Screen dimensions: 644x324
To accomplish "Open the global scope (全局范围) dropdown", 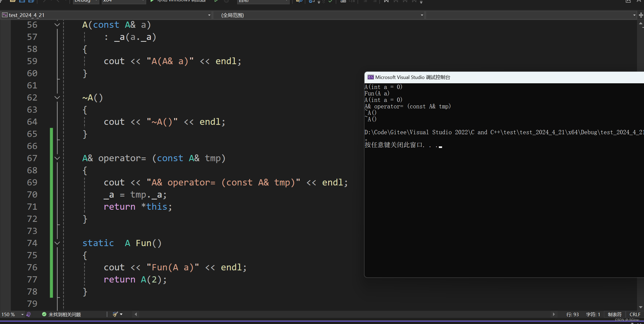I will [x=422, y=15].
